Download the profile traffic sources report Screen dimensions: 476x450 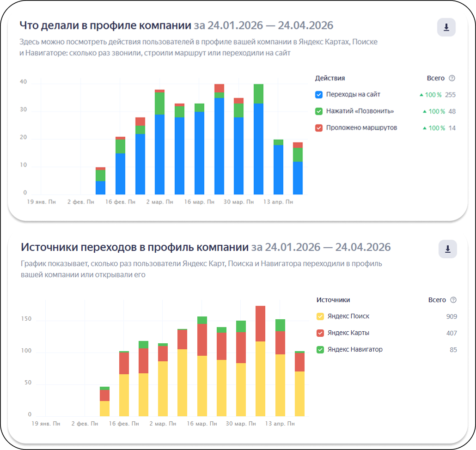click(447, 249)
